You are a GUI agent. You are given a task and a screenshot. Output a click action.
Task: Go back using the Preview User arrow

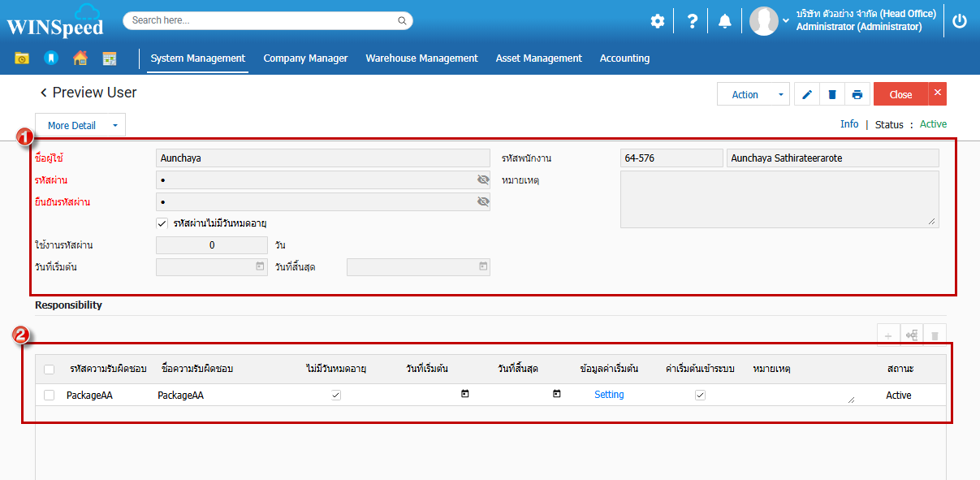point(44,93)
